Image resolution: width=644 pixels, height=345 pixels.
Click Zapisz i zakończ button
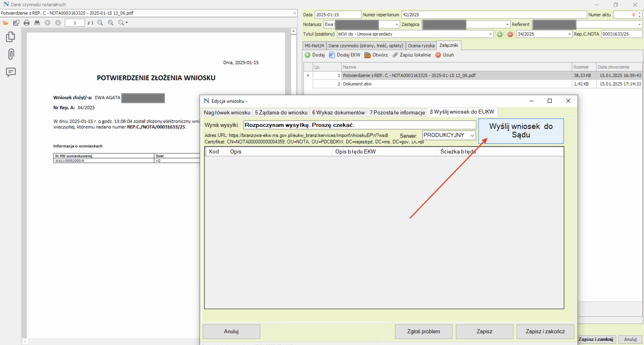pos(545,331)
